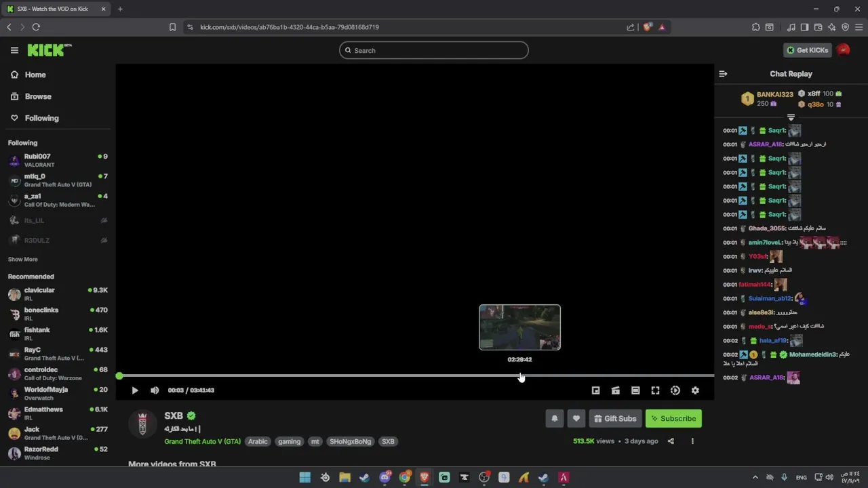Open WorldofMayja recommended channel
The width and height of the screenshot is (868, 488).
pyautogui.click(x=58, y=393)
